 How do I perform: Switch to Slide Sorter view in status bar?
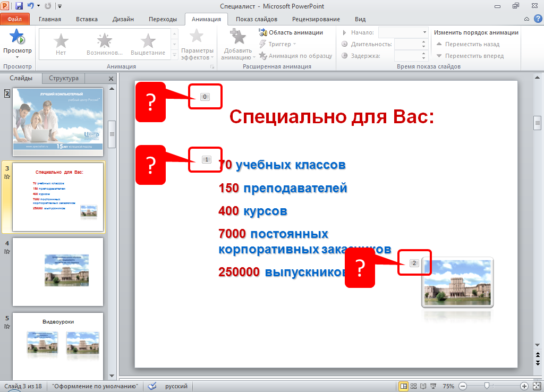pyautogui.click(x=413, y=386)
